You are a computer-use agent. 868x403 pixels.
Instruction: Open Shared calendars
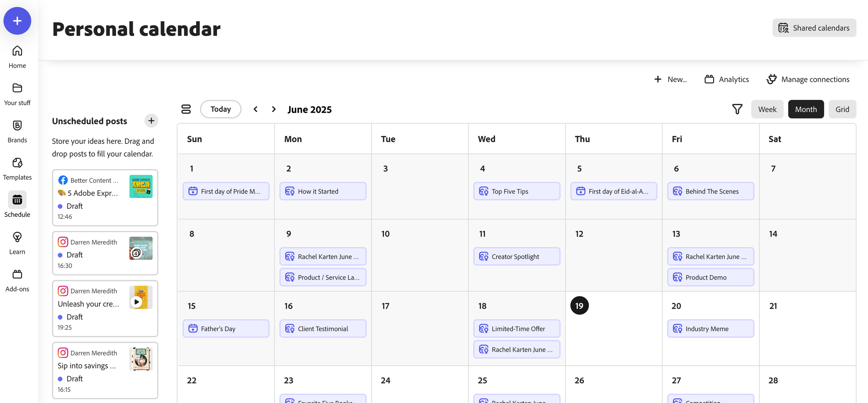[x=814, y=28]
